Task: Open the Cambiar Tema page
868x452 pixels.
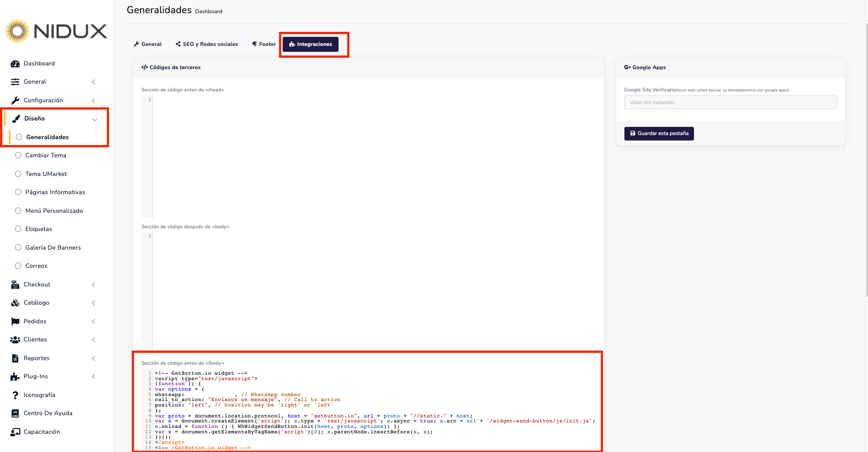Action: click(46, 155)
